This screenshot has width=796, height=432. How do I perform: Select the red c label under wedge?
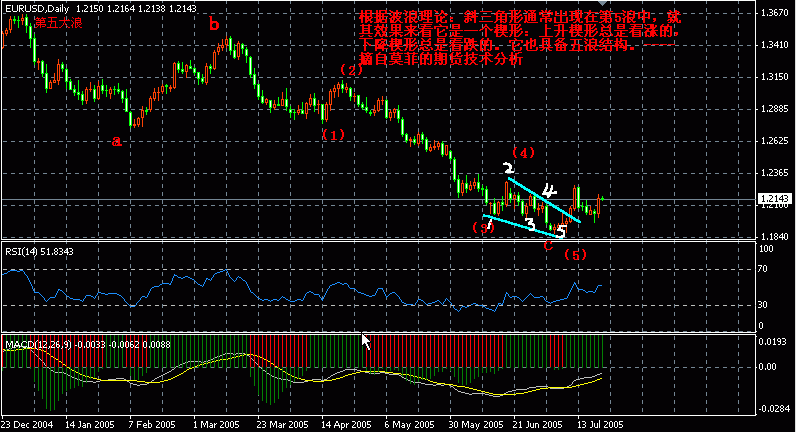[x=548, y=246]
